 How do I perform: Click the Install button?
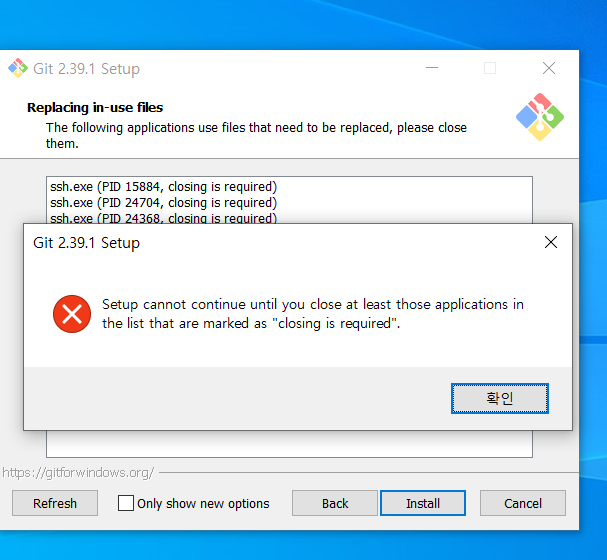[x=423, y=503]
